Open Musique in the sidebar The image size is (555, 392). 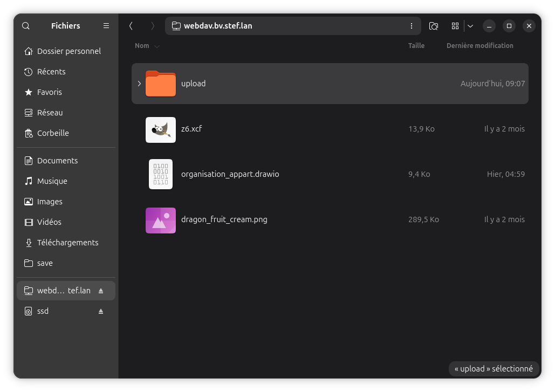[66, 181]
